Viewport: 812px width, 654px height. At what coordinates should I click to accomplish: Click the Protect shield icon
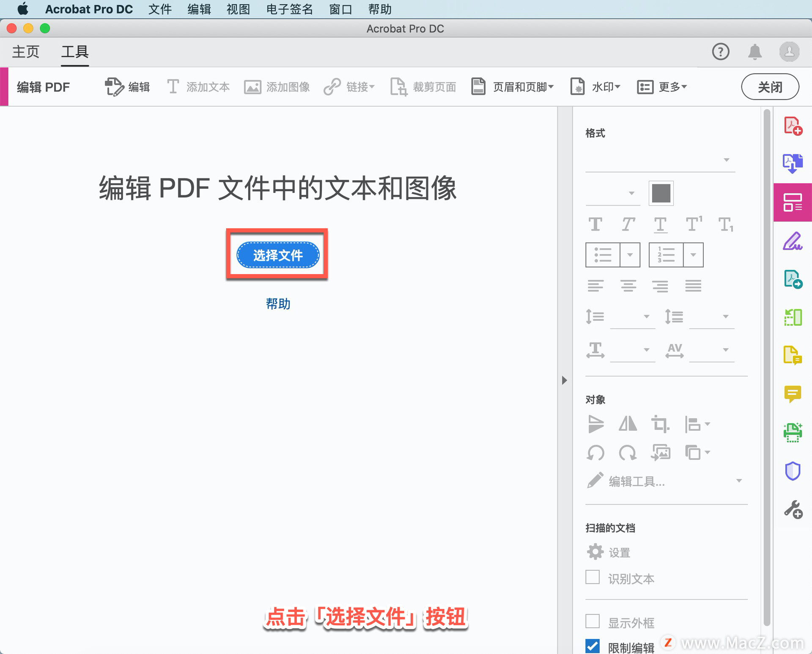[792, 470]
